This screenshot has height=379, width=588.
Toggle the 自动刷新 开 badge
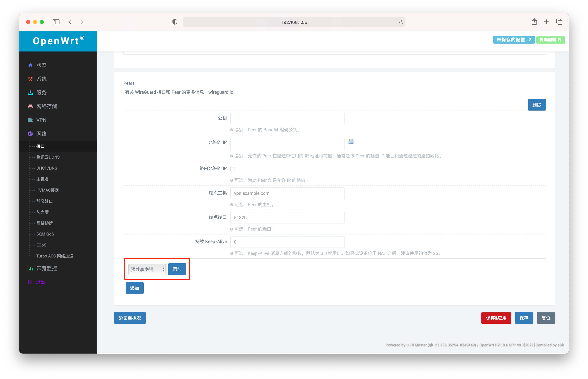tap(550, 40)
